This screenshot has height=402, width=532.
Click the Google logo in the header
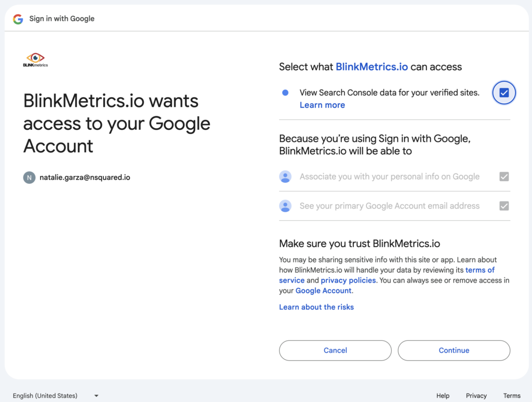click(17, 19)
